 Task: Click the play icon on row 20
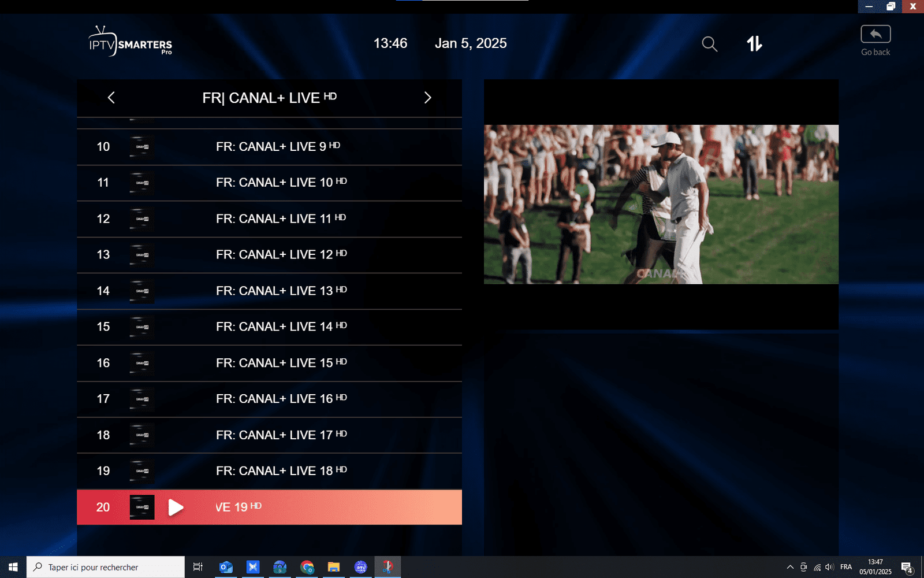(176, 507)
